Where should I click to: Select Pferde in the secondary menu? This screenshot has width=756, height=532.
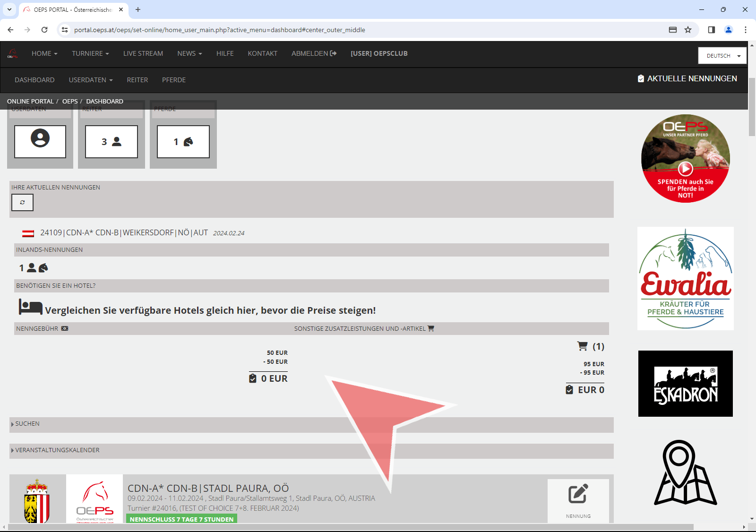pyautogui.click(x=173, y=80)
